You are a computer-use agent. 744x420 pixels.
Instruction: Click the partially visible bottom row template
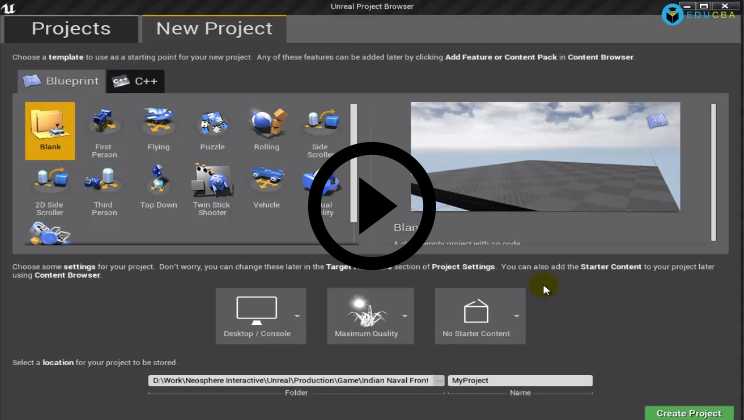point(50,233)
